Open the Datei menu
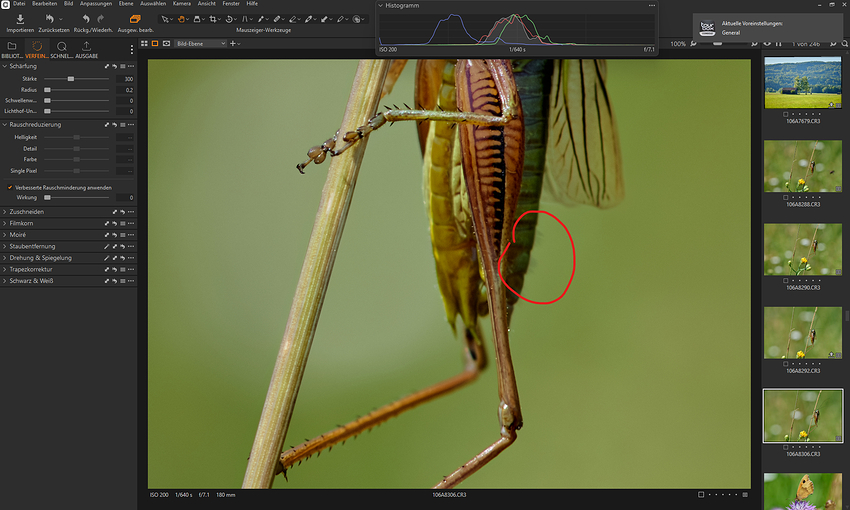The image size is (850, 510). pos(19,3)
